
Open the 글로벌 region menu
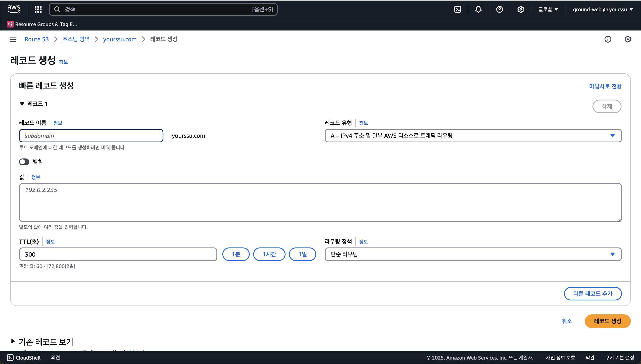548,10
